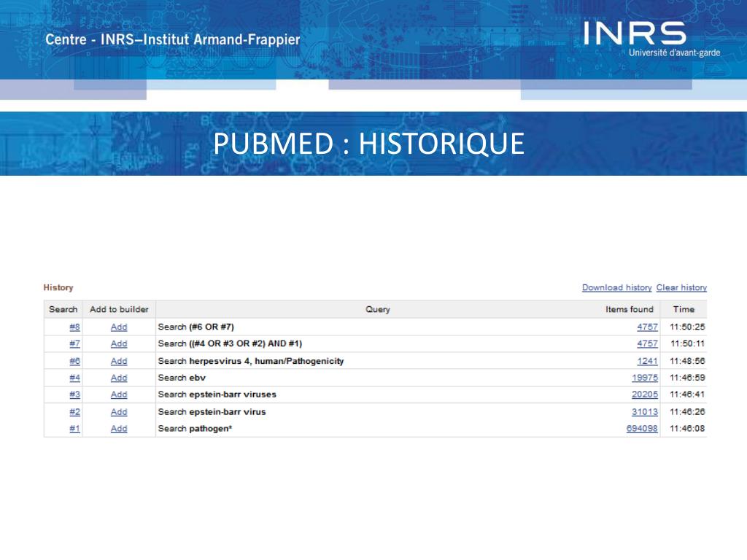Click the time value 11:46:26
747x560 pixels.
687,412
